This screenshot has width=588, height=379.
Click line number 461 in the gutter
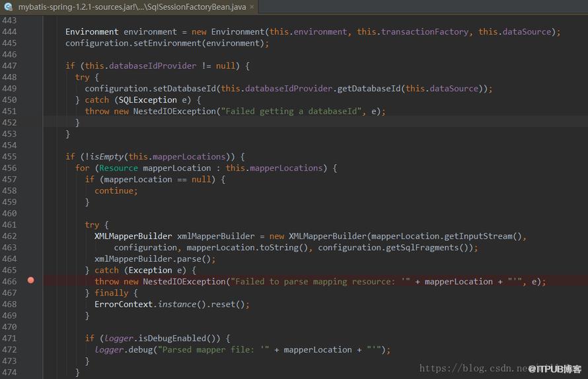[9, 225]
